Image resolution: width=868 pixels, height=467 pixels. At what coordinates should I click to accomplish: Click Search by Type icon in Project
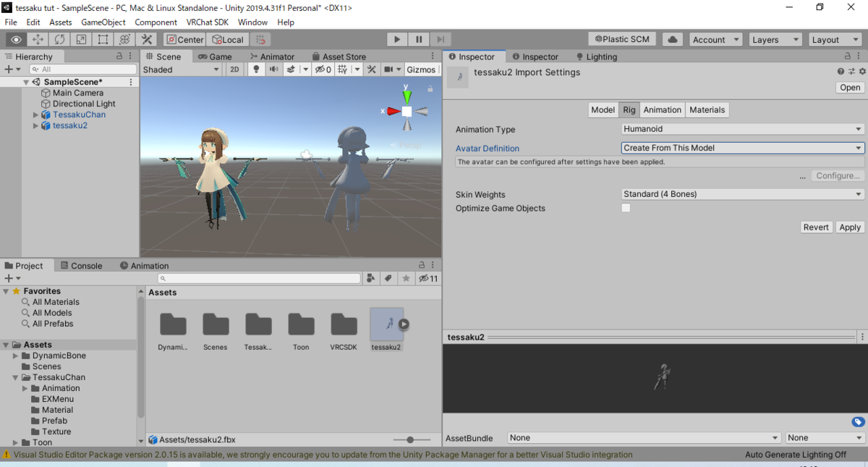tap(371, 278)
